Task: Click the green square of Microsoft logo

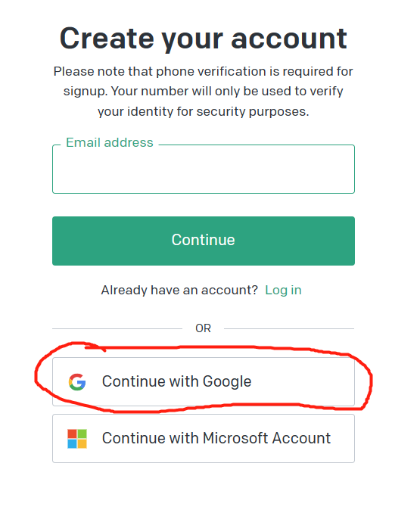Action: pos(82,434)
